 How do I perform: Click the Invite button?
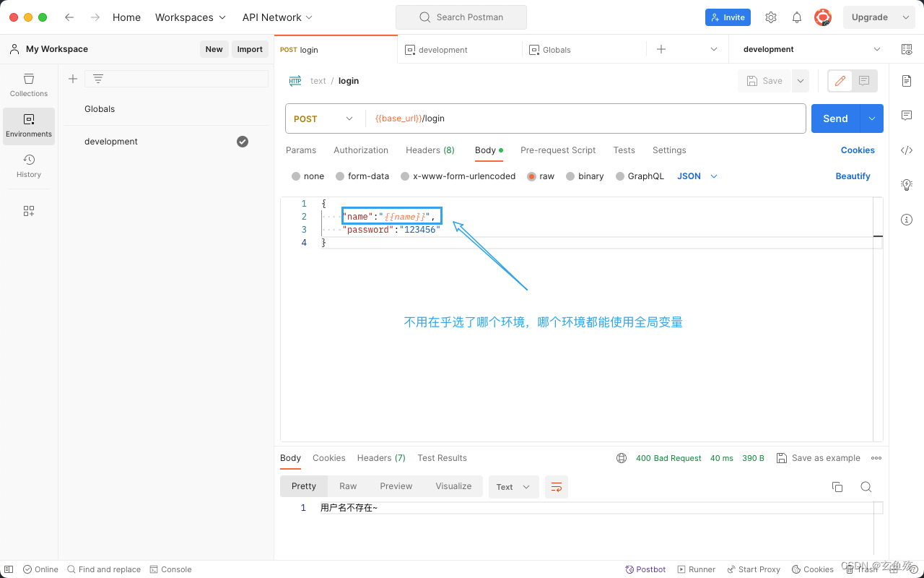point(728,17)
